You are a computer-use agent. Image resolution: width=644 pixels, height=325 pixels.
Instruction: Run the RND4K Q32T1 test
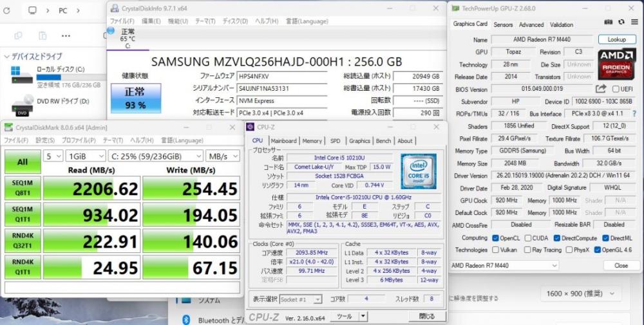23,241
